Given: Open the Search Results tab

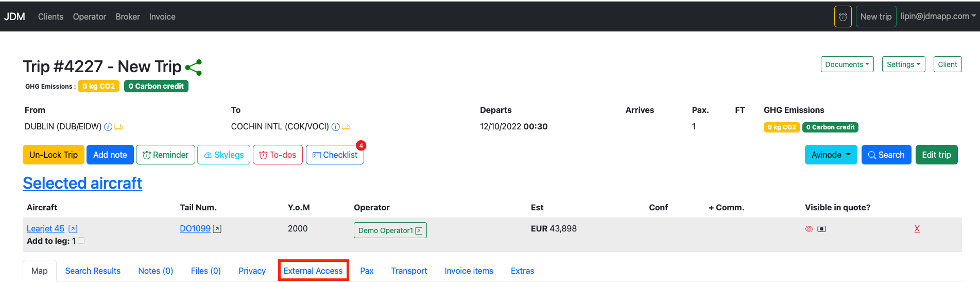Looking at the screenshot, I should [93, 271].
